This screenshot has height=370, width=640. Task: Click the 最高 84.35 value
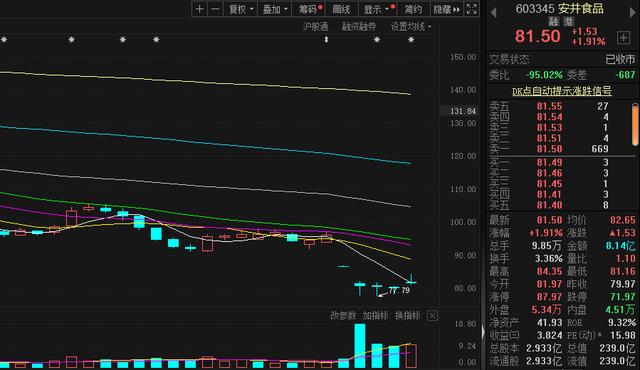[x=549, y=271]
